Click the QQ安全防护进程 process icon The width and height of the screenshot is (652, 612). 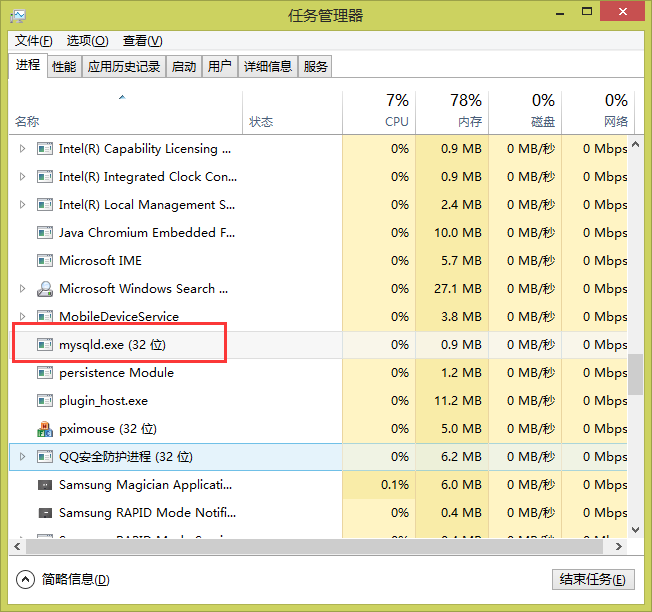pyautogui.click(x=45, y=457)
